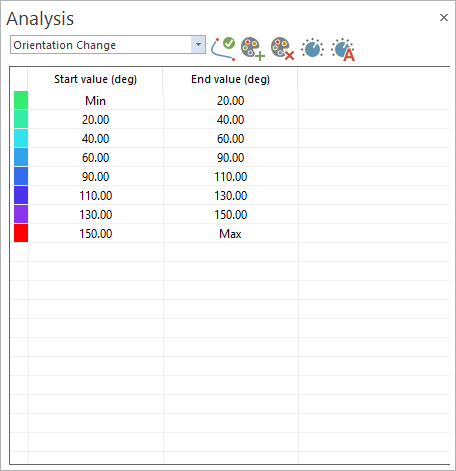Click the Start value (deg) column header

pyautogui.click(x=95, y=79)
